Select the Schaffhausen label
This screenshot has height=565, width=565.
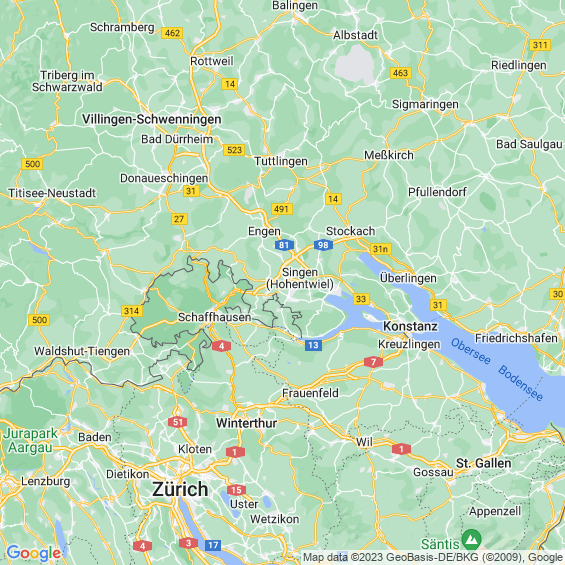point(214,317)
